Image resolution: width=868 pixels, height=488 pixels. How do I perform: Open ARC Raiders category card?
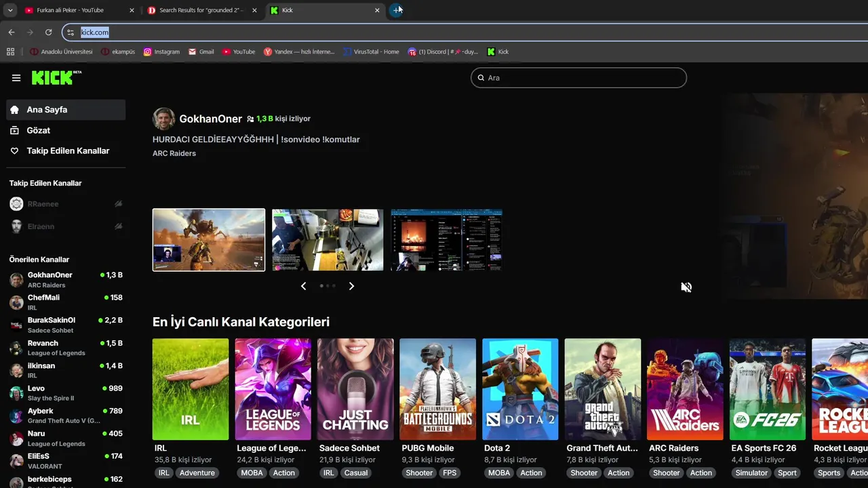(x=685, y=389)
